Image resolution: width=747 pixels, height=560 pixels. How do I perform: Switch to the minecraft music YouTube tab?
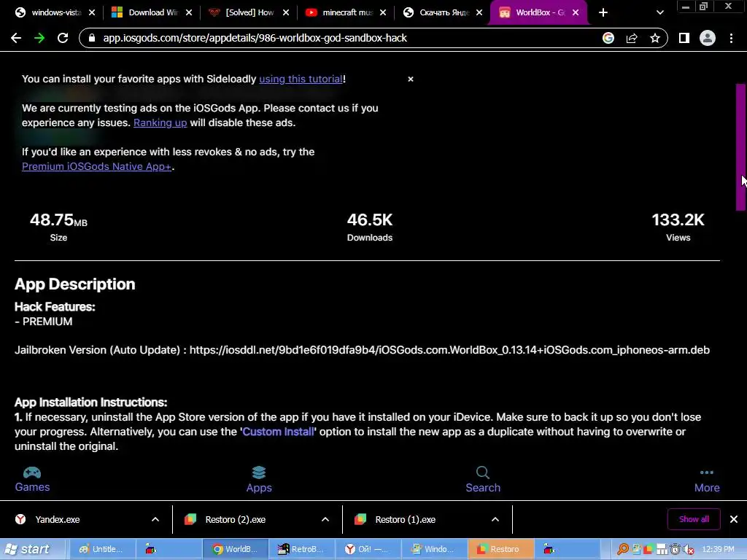[x=347, y=13]
